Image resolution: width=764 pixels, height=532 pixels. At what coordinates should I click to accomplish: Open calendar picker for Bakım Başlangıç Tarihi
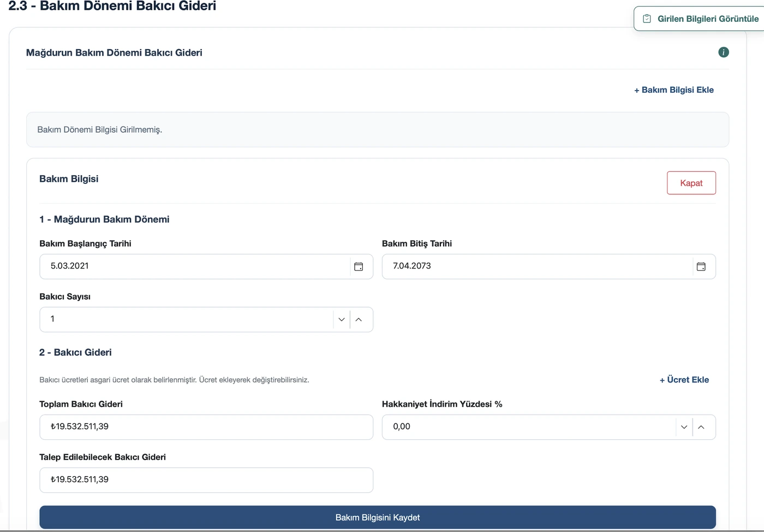pyautogui.click(x=359, y=267)
